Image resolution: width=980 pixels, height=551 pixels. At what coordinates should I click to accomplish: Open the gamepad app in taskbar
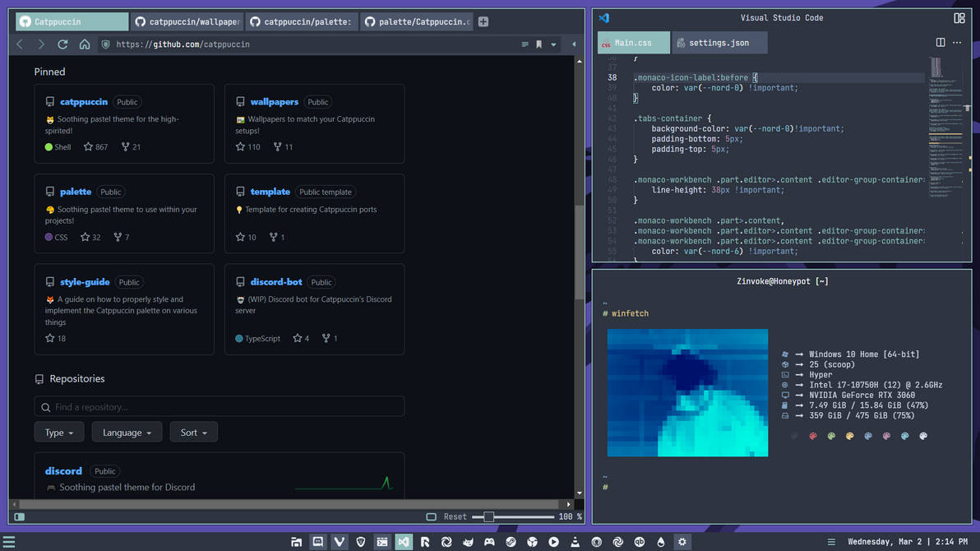click(489, 542)
